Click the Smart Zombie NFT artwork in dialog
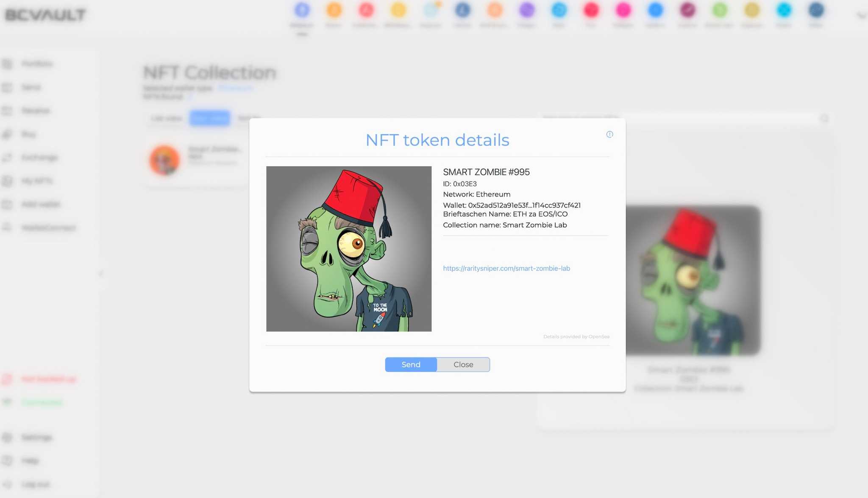868x498 pixels. click(x=349, y=249)
